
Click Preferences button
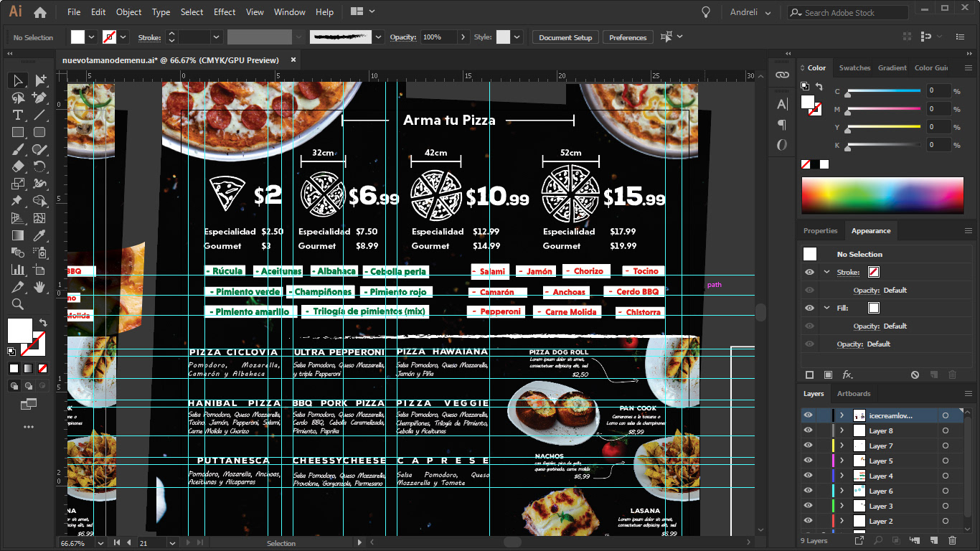click(628, 37)
